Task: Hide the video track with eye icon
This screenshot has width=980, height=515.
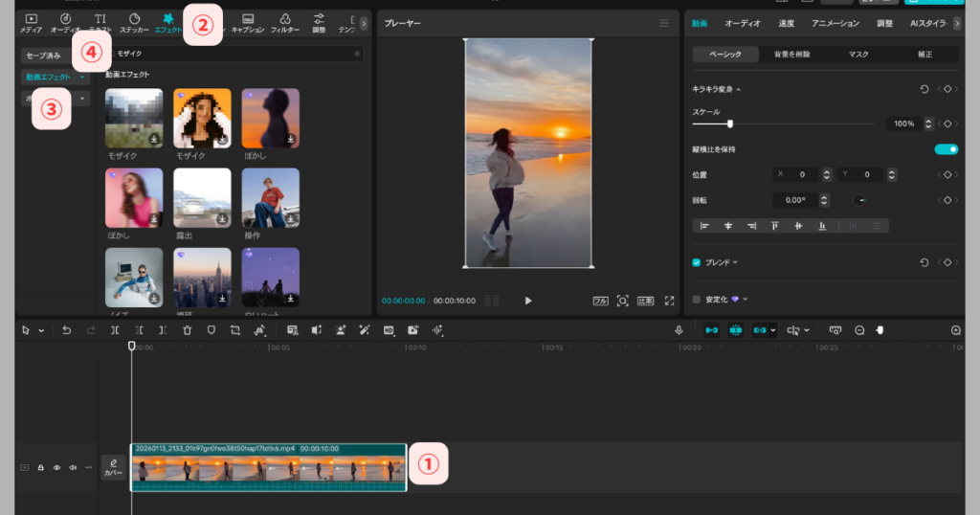Action: (x=56, y=468)
